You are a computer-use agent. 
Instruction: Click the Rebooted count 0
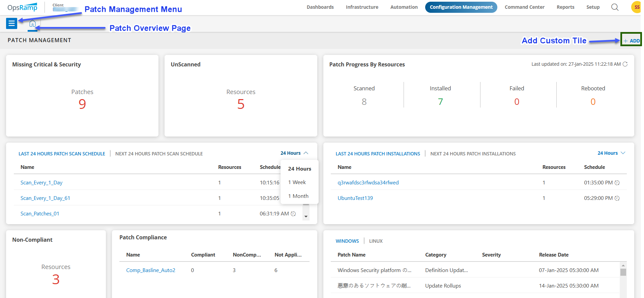(593, 102)
